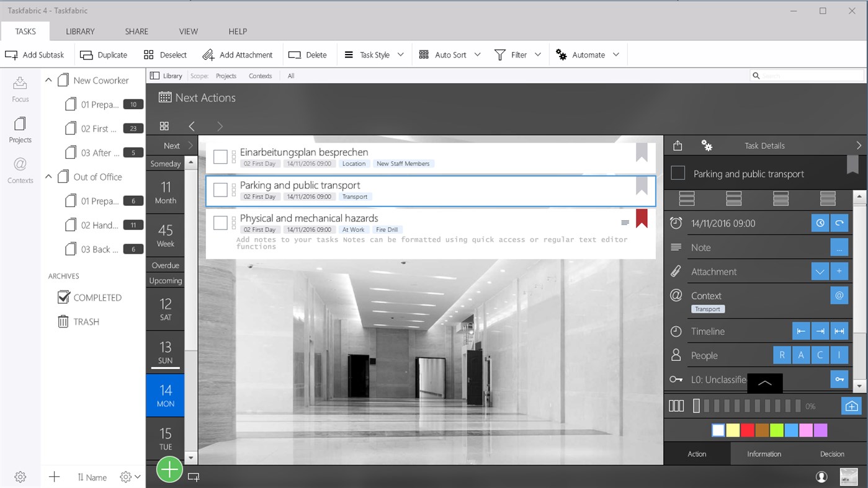Collapse the New Coworker project group
This screenshot has height=488, width=868.
[48, 79]
